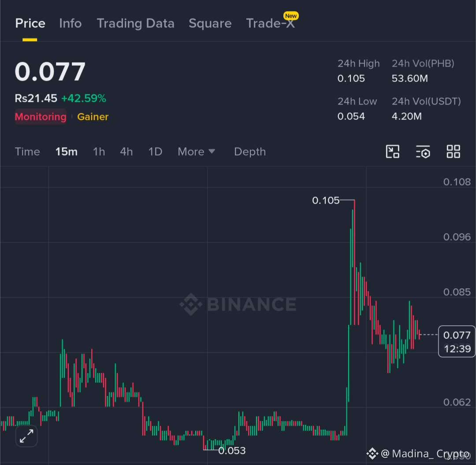Click the 0.053 low marker on chart
Image resolution: width=476 pixels, height=465 pixels.
click(x=232, y=451)
